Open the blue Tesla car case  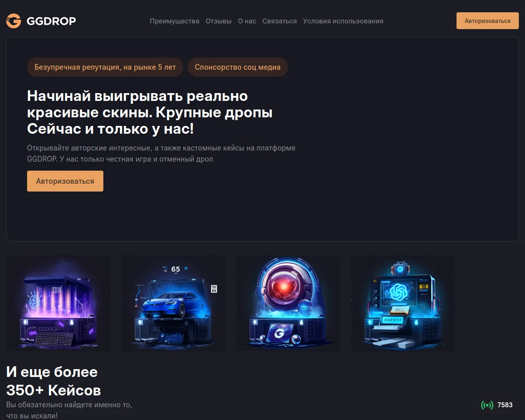pos(173,304)
